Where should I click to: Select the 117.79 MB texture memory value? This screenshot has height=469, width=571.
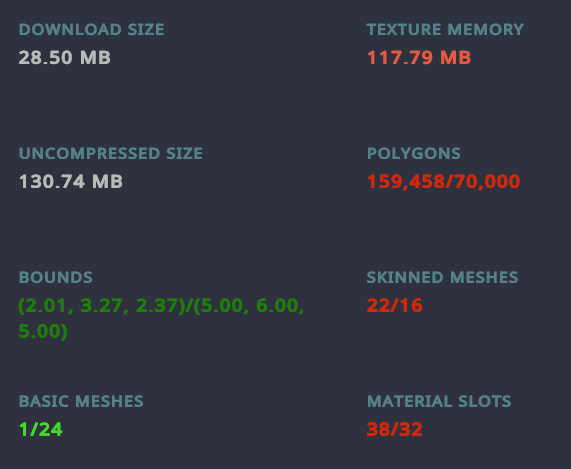pos(419,58)
